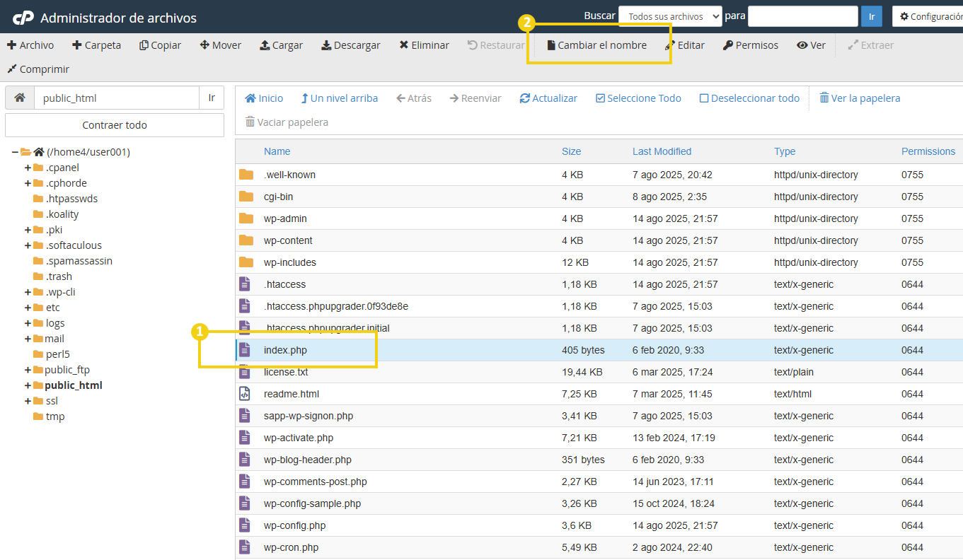
Task: Refresh the file listing with Actualizar
Action: click(548, 98)
